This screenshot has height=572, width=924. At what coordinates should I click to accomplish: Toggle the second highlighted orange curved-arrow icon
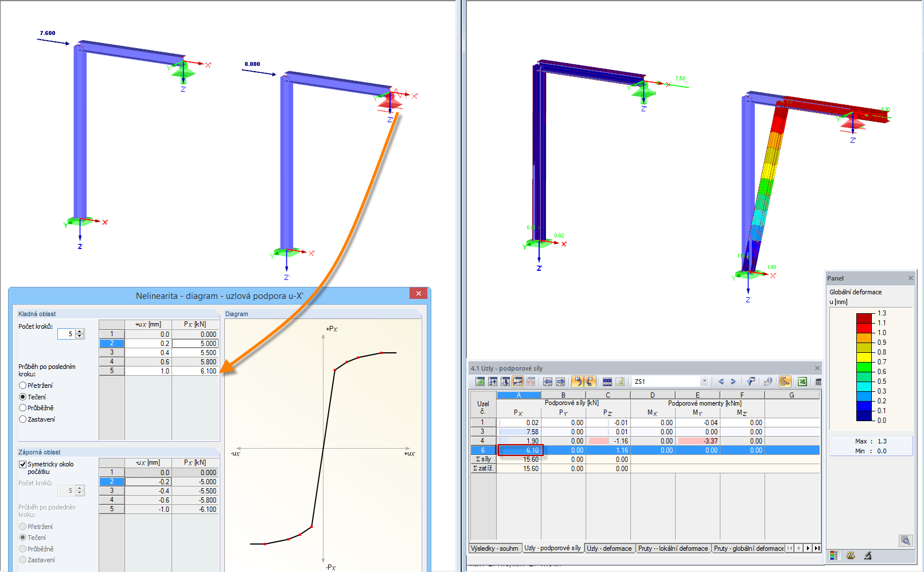(x=590, y=382)
